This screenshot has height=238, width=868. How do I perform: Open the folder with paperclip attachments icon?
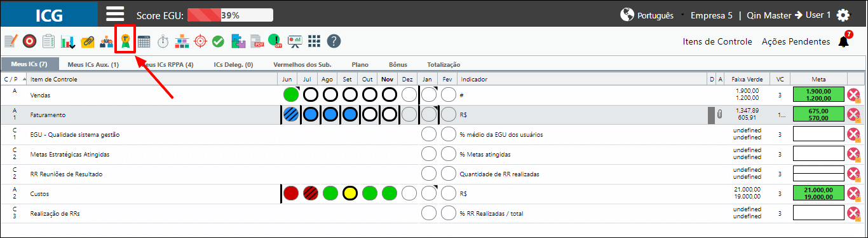87,41
